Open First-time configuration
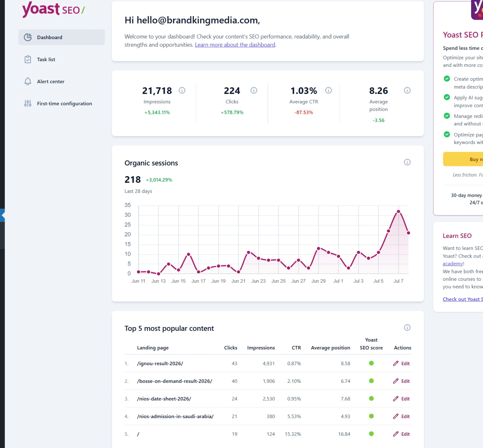 [x=61, y=103]
